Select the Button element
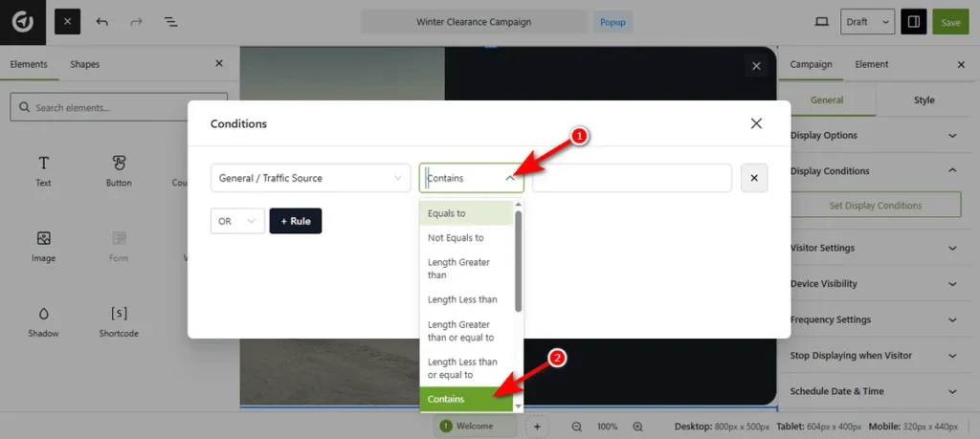 click(x=119, y=171)
